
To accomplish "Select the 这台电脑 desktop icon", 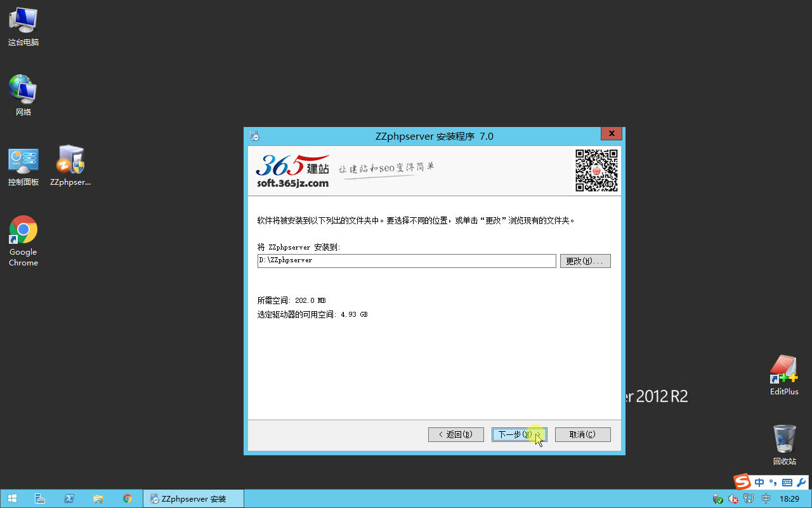I will point(23,27).
